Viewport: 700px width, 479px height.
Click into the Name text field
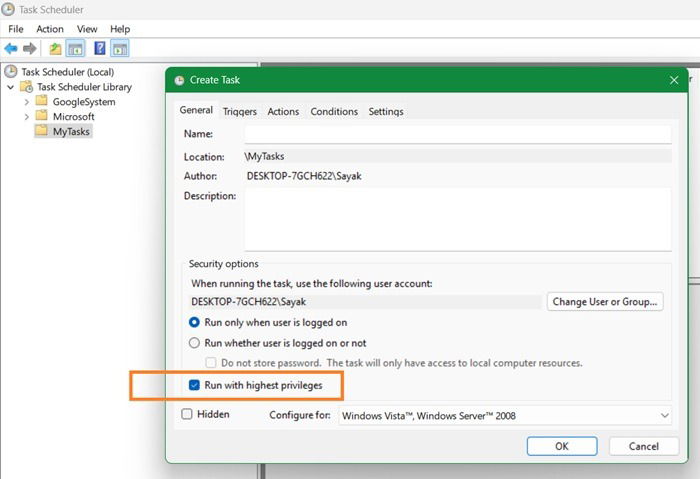point(457,134)
